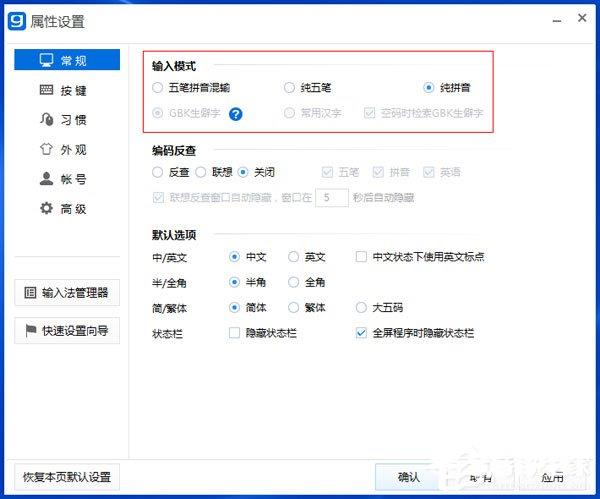Select 纯拼音 input mode
Screen dimensions: 600x499
pyautogui.click(x=429, y=88)
